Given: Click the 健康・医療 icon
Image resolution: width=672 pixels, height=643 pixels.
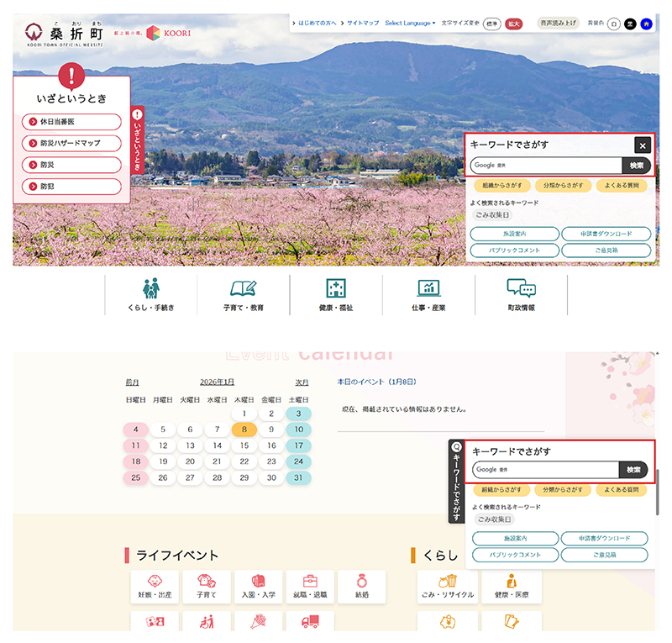Looking at the screenshot, I should tap(512, 588).
